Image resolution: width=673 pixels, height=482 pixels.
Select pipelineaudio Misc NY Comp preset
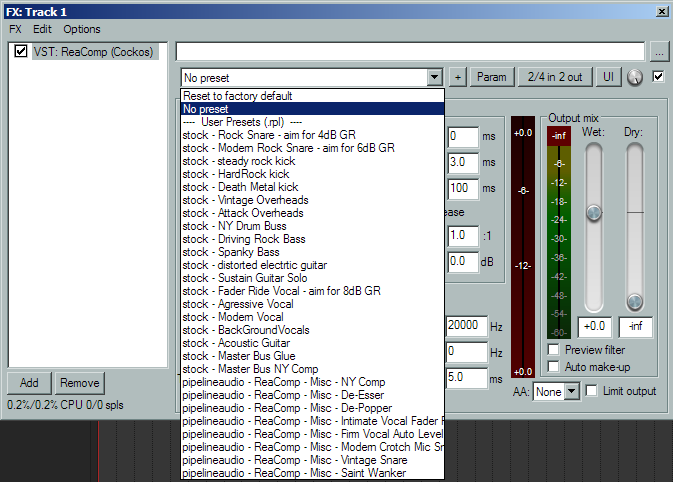coord(312,382)
